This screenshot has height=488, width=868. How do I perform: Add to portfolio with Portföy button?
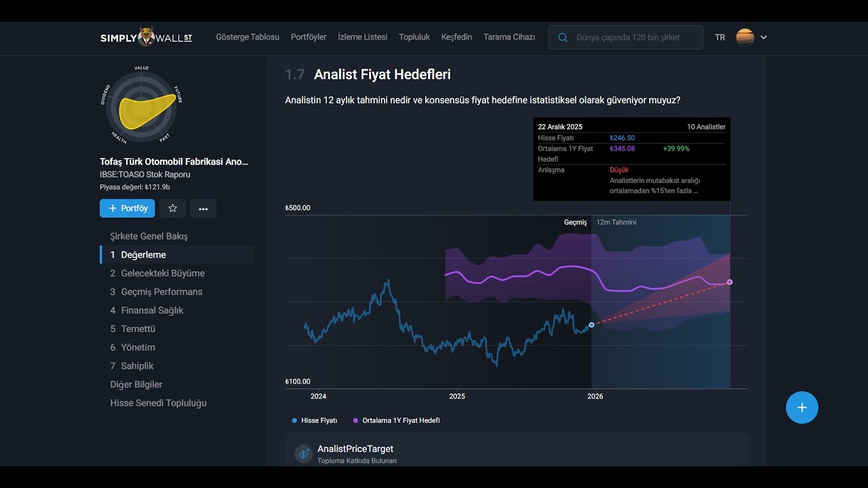[x=127, y=208]
